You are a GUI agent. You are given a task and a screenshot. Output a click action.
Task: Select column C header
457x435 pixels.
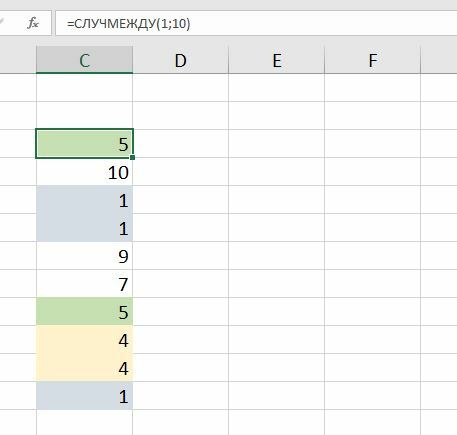click(84, 60)
